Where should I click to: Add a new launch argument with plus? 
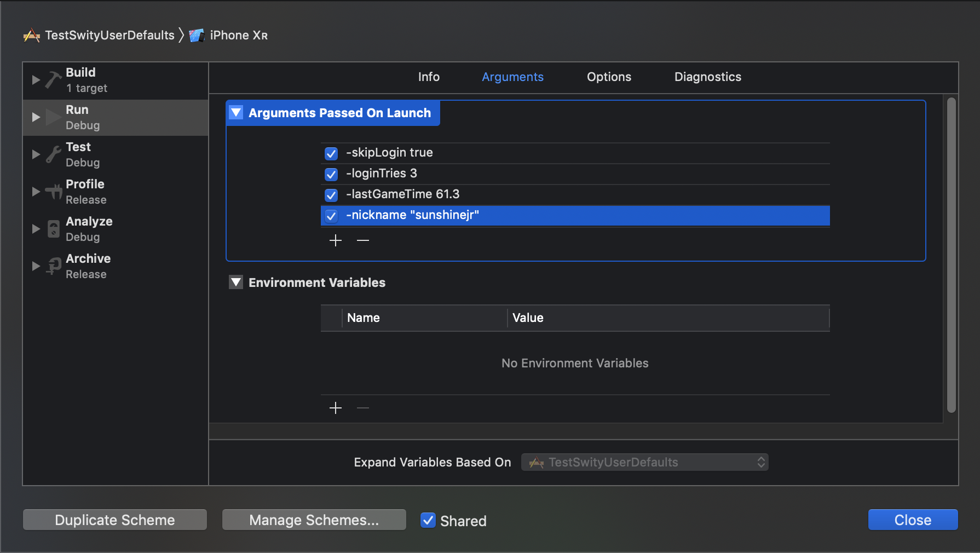[x=336, y=240]
